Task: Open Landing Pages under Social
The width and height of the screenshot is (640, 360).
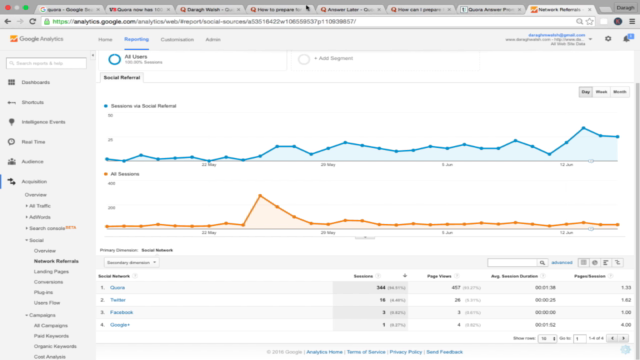Action: [51, 271]
